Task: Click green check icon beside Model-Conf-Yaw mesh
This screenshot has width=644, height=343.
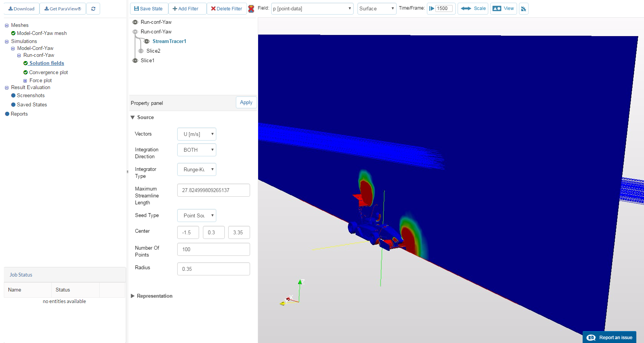Action: [13, 33]
